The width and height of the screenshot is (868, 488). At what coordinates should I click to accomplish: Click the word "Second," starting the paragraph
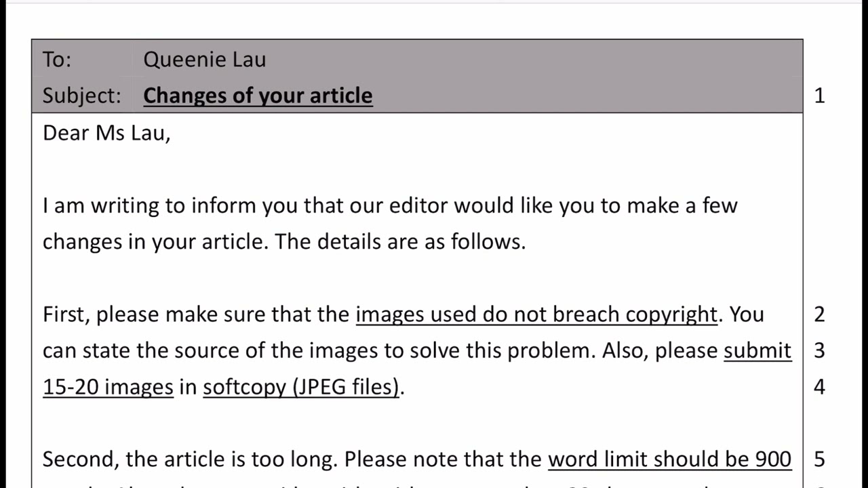click(x=81, y=460)
